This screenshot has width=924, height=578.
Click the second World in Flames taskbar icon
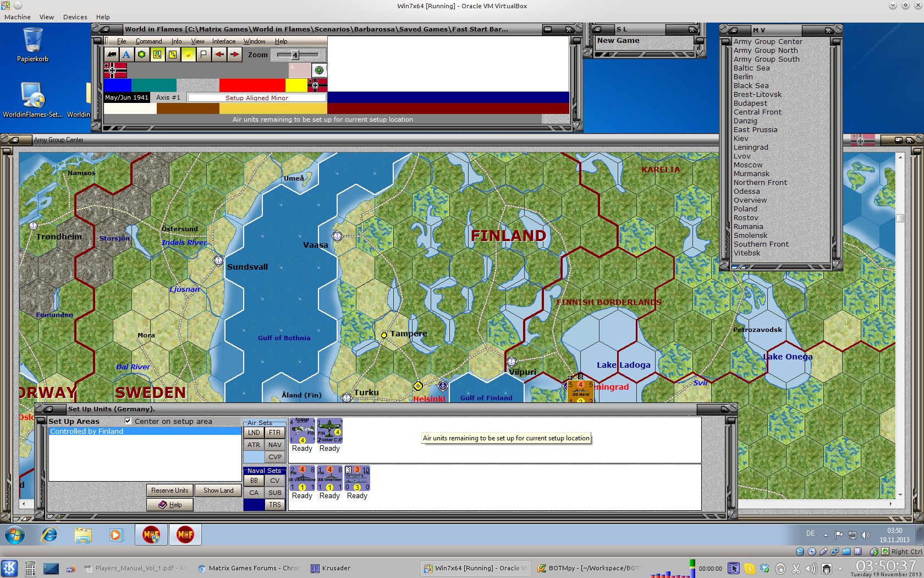click(185, 535)
